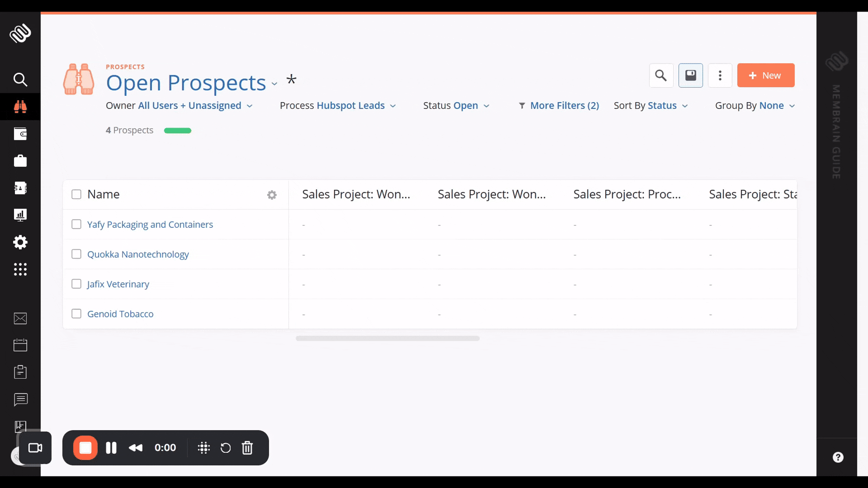The image size is (868, 488).
Task: Click the save view floppy disk icon
Action: coord(691,76)
